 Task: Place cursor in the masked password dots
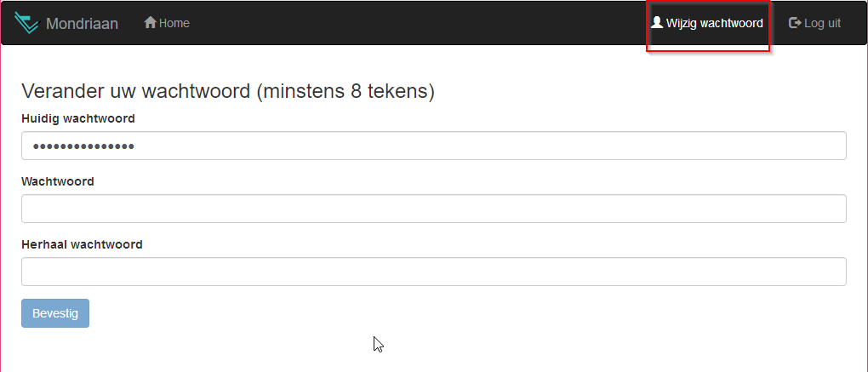[83, 146]
